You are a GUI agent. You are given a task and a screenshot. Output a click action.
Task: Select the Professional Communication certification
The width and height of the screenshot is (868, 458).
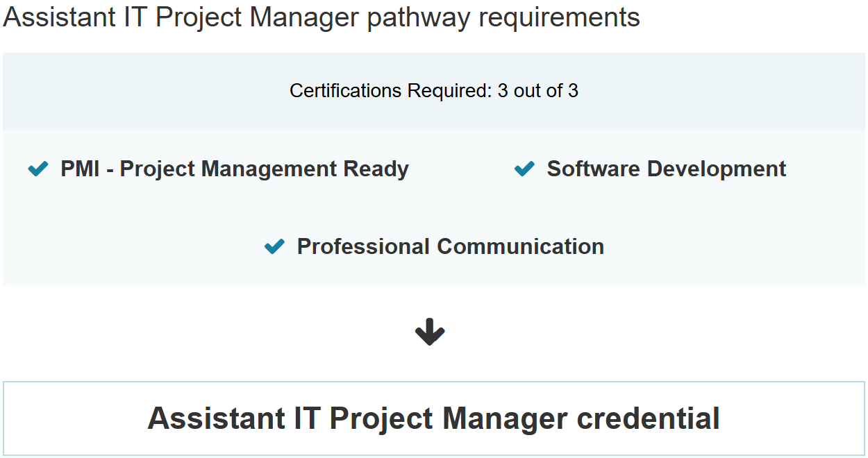450,246
